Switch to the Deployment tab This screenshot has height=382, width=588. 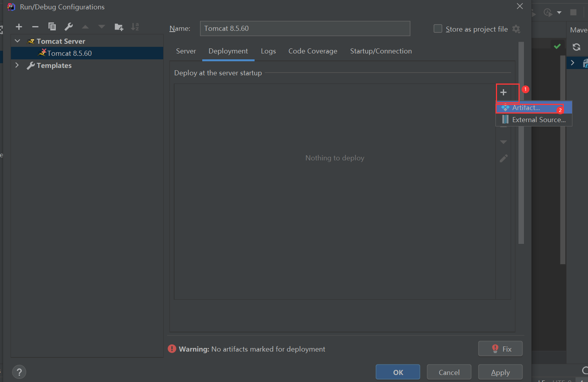coord(228,51)
